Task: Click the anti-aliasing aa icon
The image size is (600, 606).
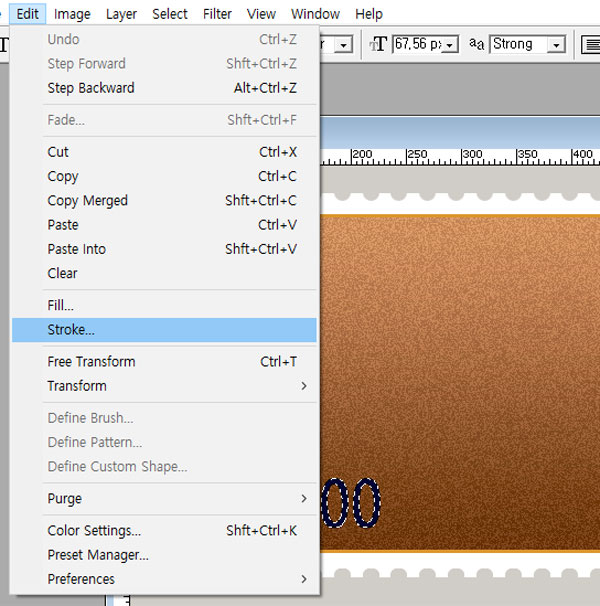Action: pos(476,44)
